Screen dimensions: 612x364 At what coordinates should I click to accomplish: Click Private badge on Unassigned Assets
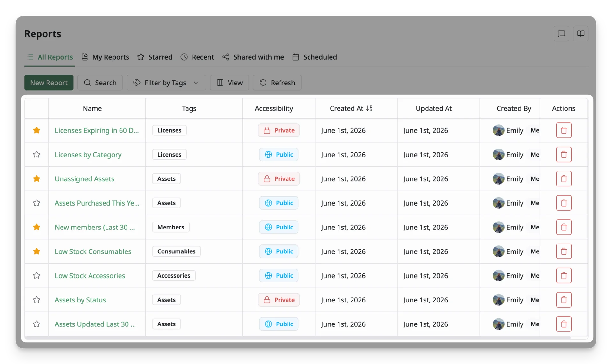click(x=279, y=179)
